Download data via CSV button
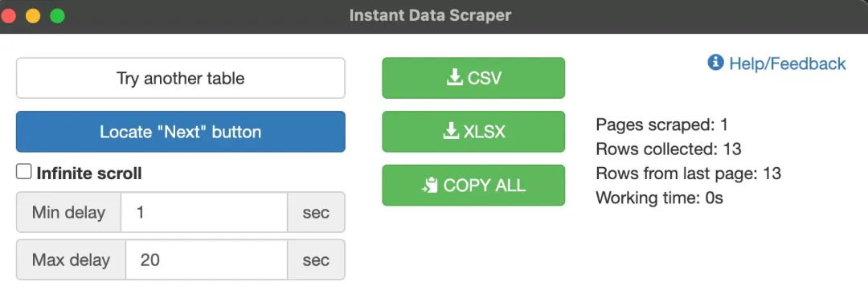This screenshot has width=868, height=298. click(473, 78)
